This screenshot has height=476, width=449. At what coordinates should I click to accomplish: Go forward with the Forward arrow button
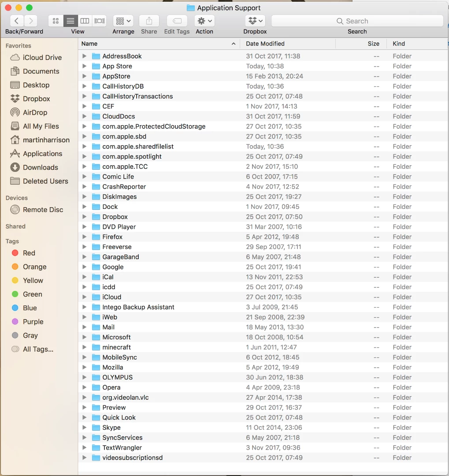[x=31, y=21]
